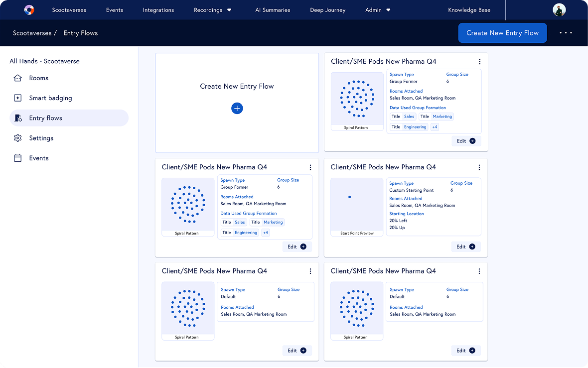Open kebab menu on top-right entry flow card

tap(479, 62)
